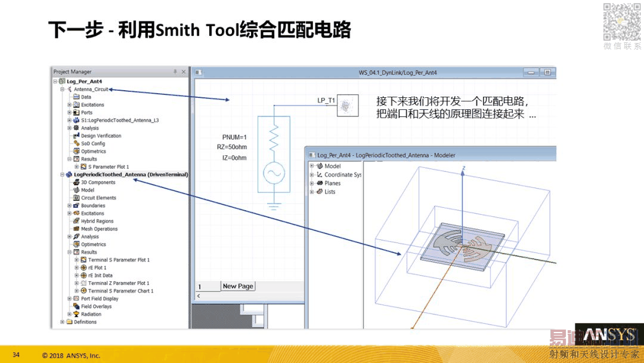Open the SoD Config icon
Image resolution: width=644 pixels, height=363 pixels.
point(76,143)
